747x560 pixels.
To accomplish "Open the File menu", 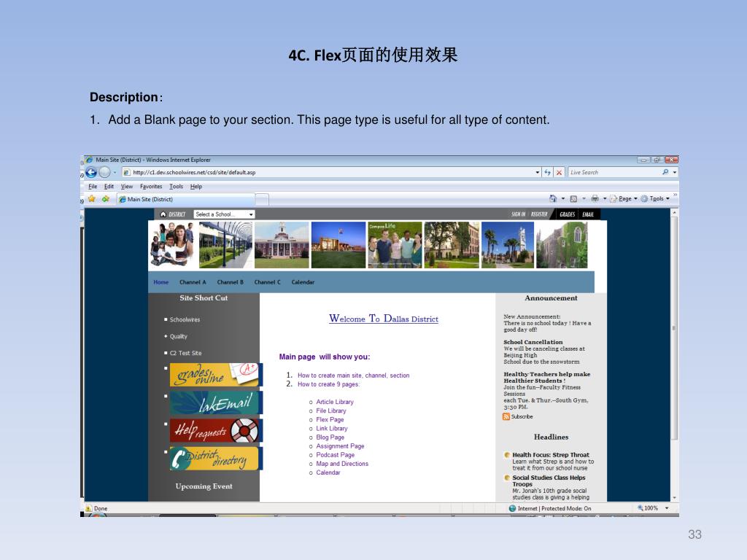I will tap(93, 187).
